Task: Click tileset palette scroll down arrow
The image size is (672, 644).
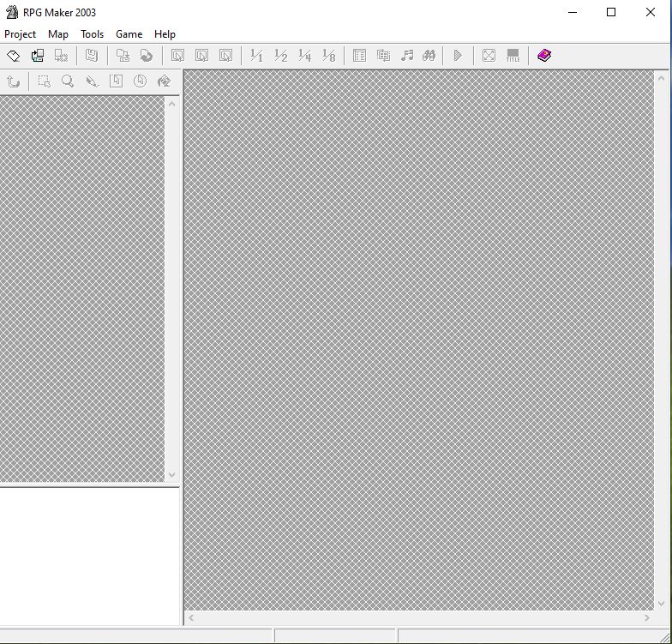Action: (x=171, y=475)
